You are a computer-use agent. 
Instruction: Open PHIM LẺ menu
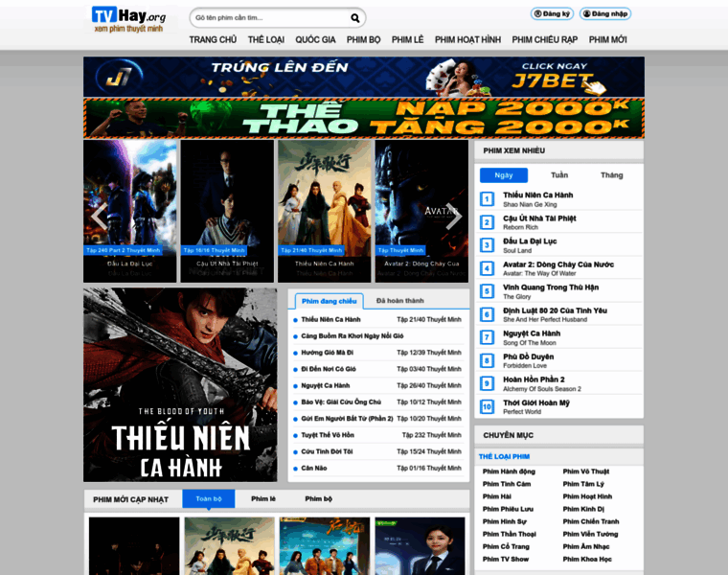[x=408, y=40]
